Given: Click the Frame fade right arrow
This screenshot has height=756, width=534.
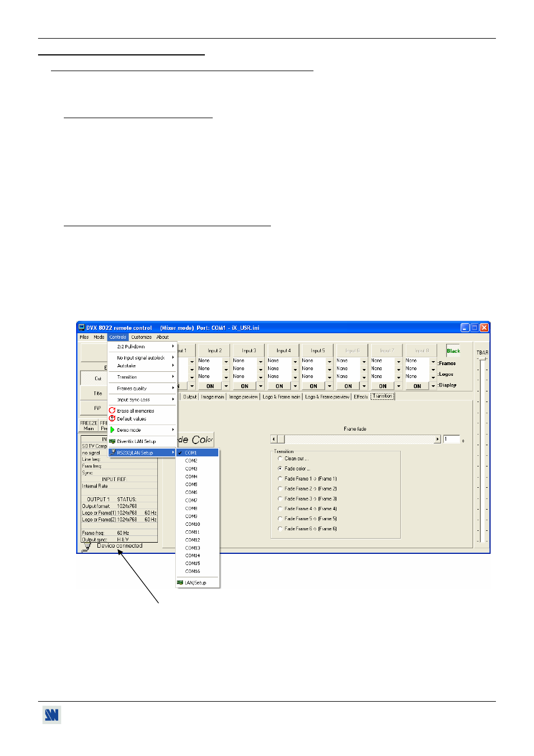Looking at the screenshot, I should 438,440.
